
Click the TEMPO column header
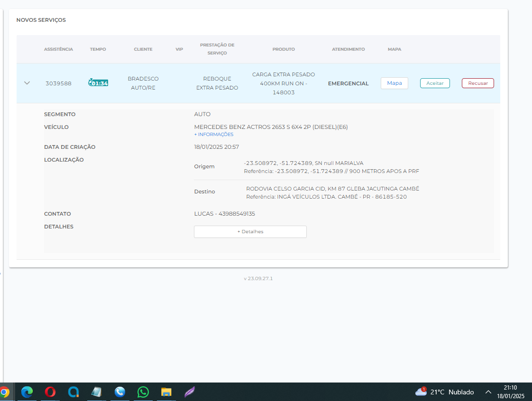98,49
